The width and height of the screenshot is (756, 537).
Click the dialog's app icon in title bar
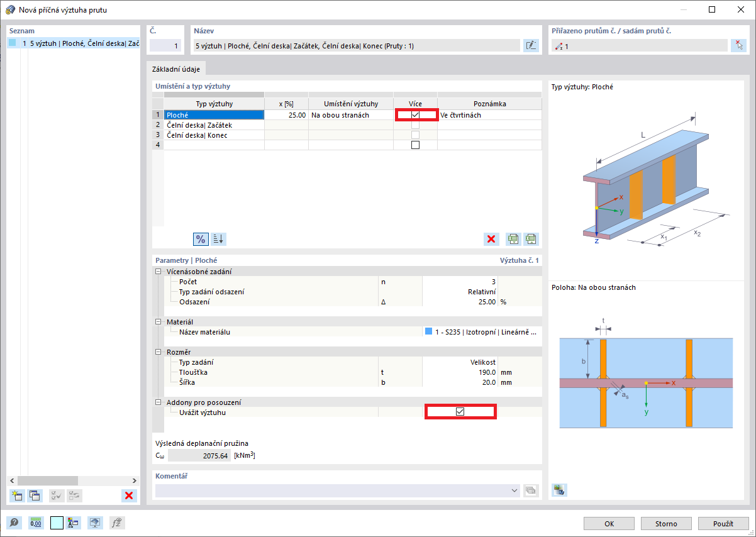10,9
